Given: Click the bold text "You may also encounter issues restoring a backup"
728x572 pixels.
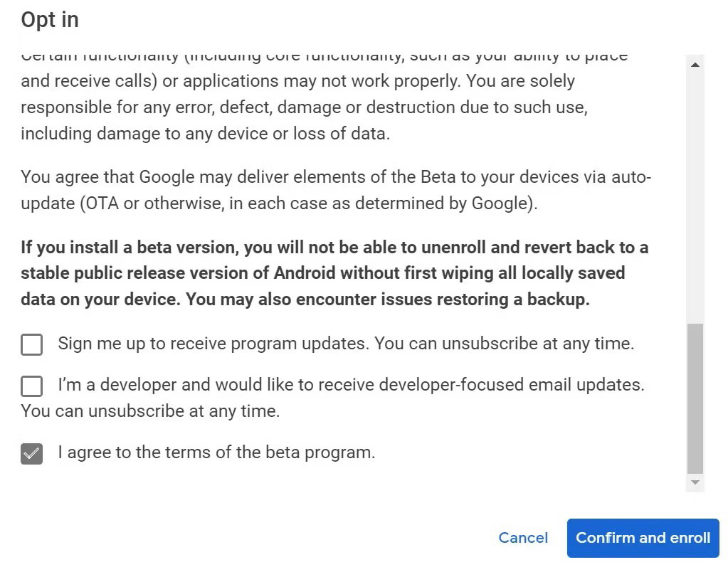Looking at the screenshot, I should [386, 300].
